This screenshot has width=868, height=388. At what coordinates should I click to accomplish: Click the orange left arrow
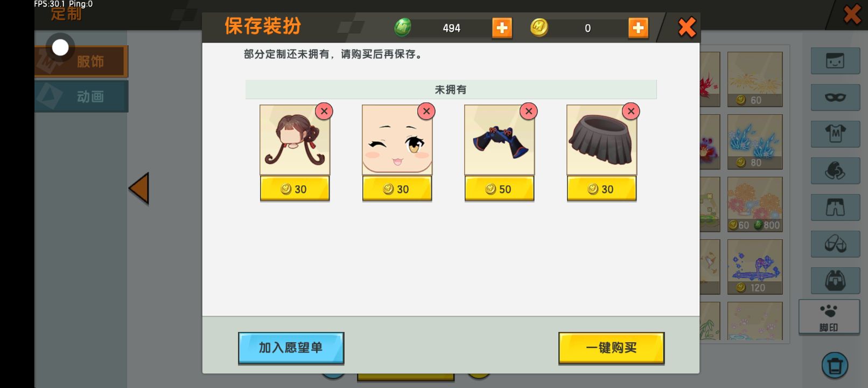click(x=139, y=189)
